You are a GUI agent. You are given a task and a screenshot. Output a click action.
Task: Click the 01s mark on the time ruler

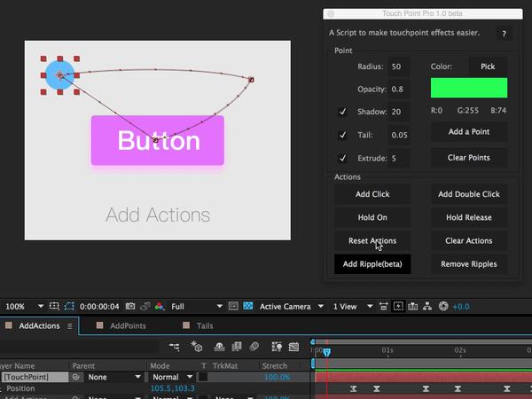387,350
